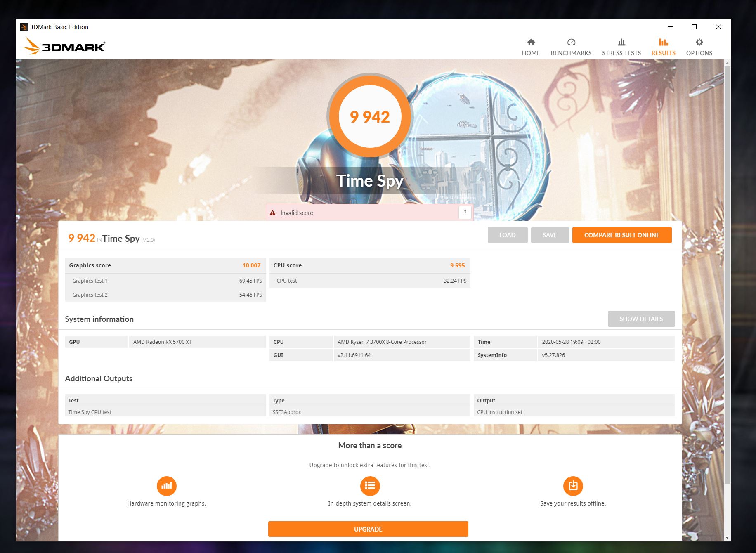Click the Invalid score warning triangle
Image resolution: width=756 pixels, height=553 pixels.
(x=272, y=213)
